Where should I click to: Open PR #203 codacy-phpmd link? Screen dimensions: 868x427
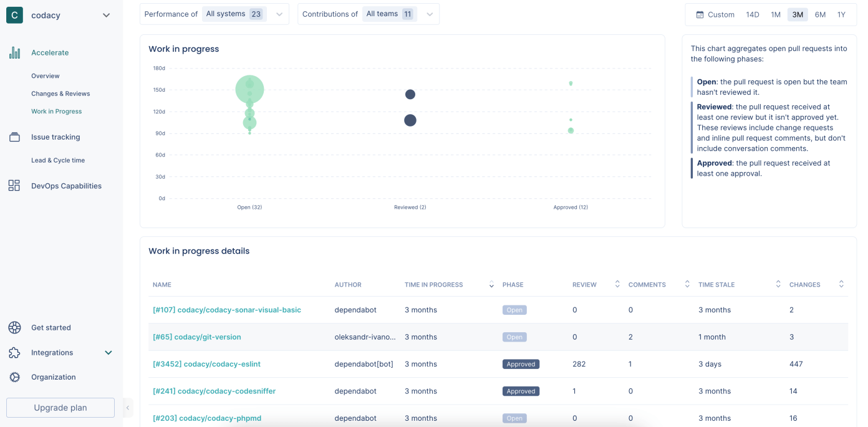point(207,418)
